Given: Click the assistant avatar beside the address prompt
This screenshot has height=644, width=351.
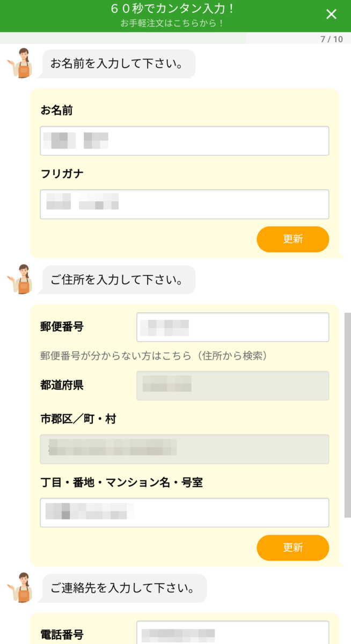Looking at the screenshot, I should (21, 279).
